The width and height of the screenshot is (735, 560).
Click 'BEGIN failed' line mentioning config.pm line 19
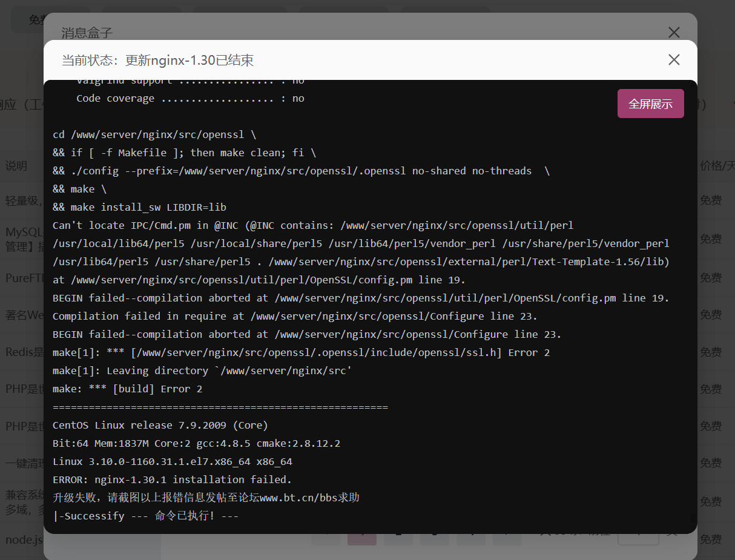point(361,298)
